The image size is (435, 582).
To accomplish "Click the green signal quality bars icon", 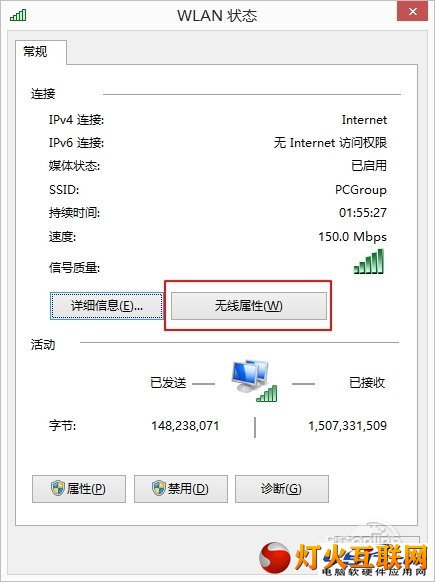I will point(369,261).
